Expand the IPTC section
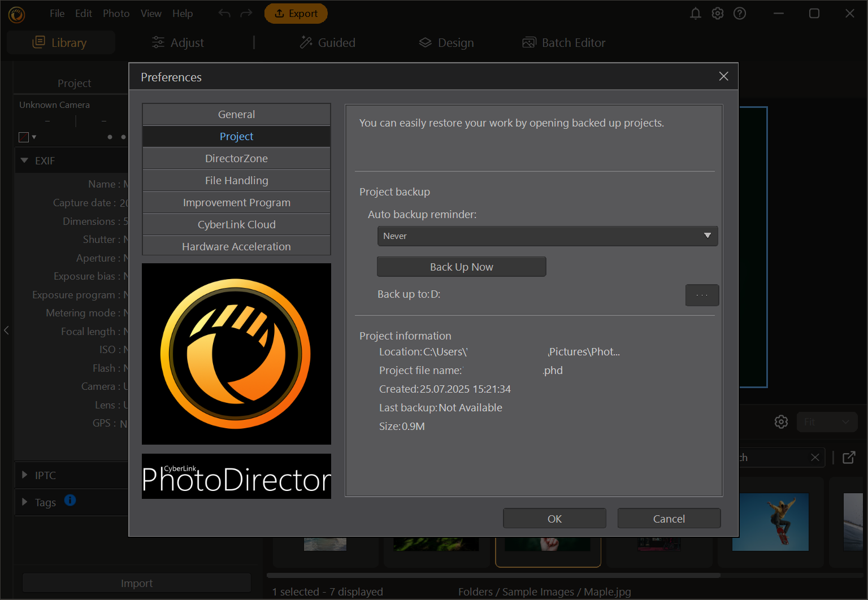This screenshot has width=868, height=600. pos(24,475)
